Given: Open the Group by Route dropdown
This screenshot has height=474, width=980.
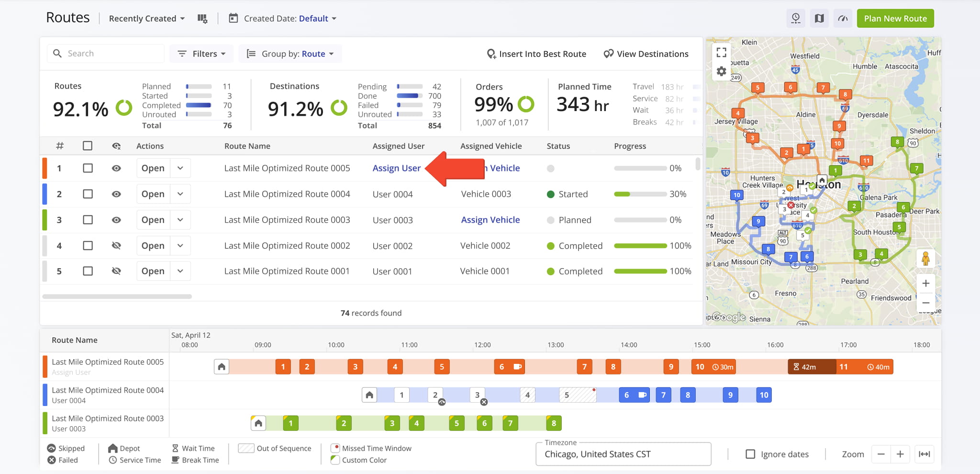Looking at the screenshot, I should pos(290,54).
